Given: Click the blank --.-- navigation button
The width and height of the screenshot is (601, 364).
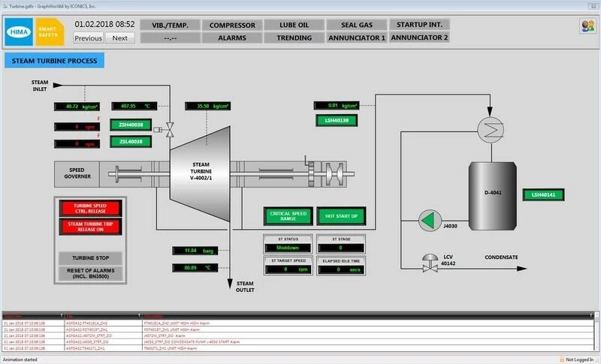Looking at the screenshot, I should pos(171,38).
